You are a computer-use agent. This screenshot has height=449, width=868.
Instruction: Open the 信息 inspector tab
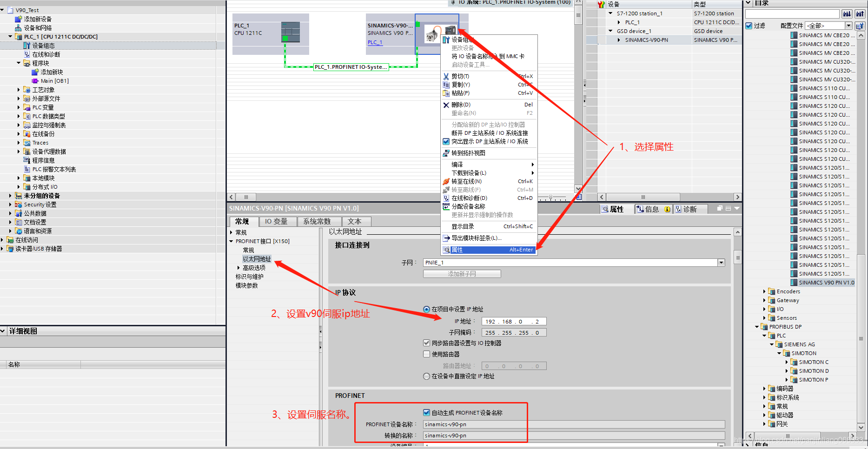652,209
